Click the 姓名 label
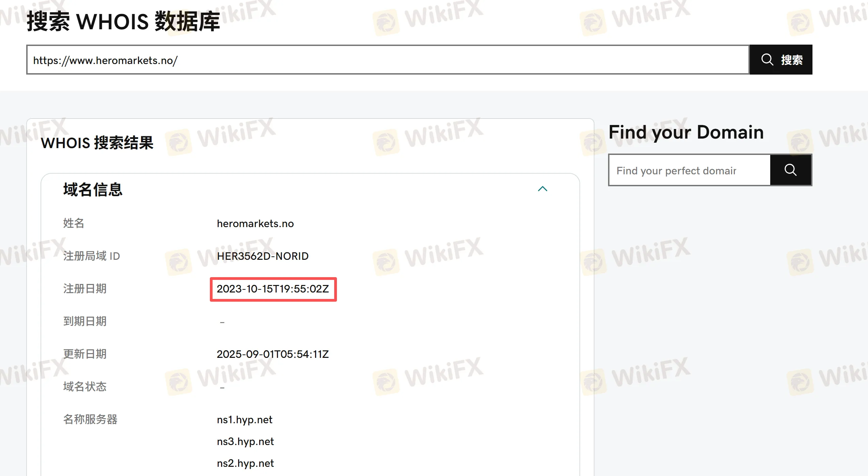 (x=74, y=223)
